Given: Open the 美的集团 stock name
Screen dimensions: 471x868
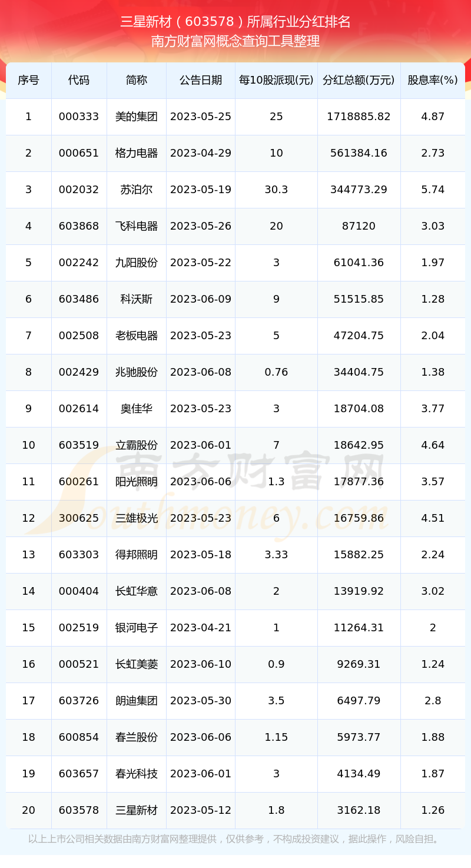Looking at the screenshot, I should [137, 117].
